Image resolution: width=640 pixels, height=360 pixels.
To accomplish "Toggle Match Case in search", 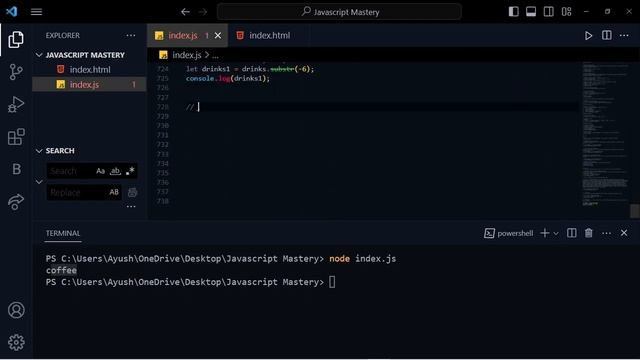I will [x=100, y=171].
